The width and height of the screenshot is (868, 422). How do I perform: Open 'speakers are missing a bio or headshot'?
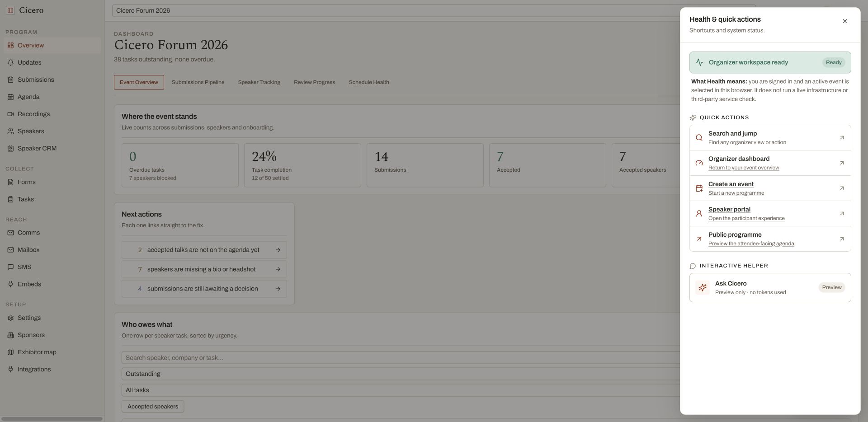204,269
